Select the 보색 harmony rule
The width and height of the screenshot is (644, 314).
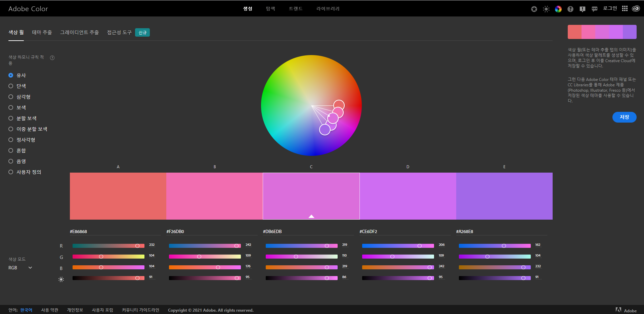pyautogui.click(x=17, y=107)
